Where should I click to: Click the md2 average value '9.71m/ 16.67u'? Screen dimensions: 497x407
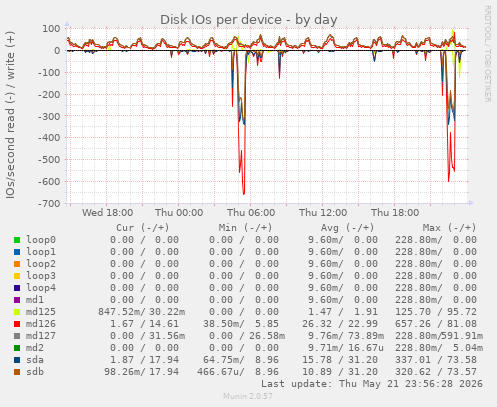[x=346, y=348]
